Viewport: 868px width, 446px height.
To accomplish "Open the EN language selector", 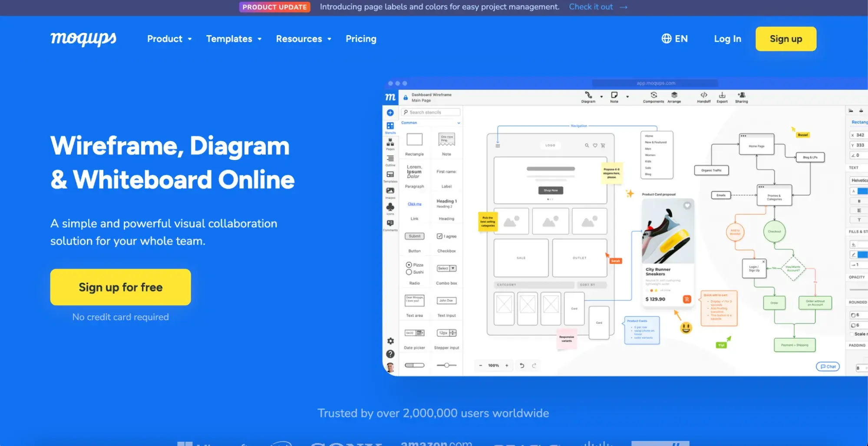I will click(675, 39).
